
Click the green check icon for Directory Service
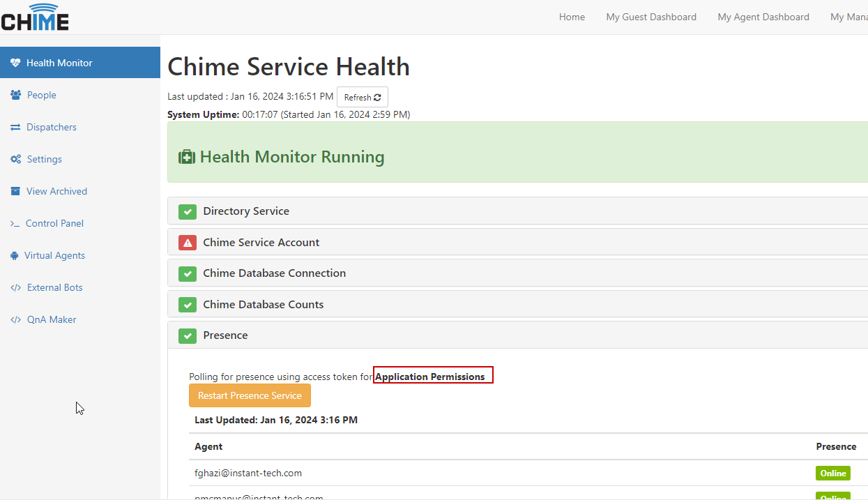tap(188, 211)
